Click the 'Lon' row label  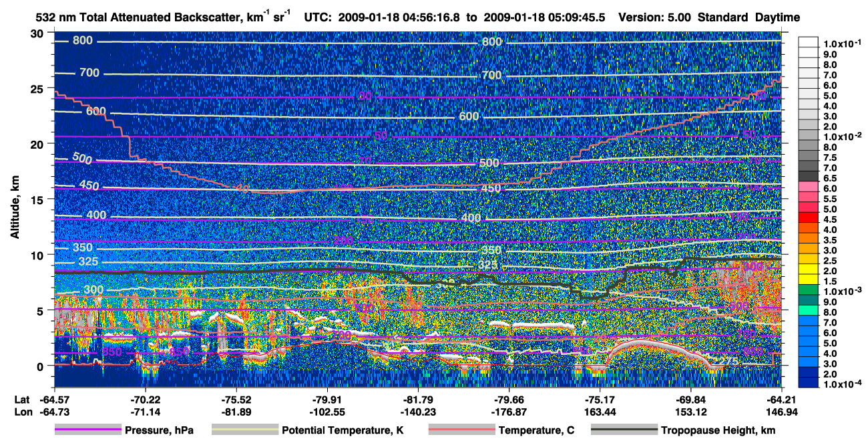coord(23,411)
